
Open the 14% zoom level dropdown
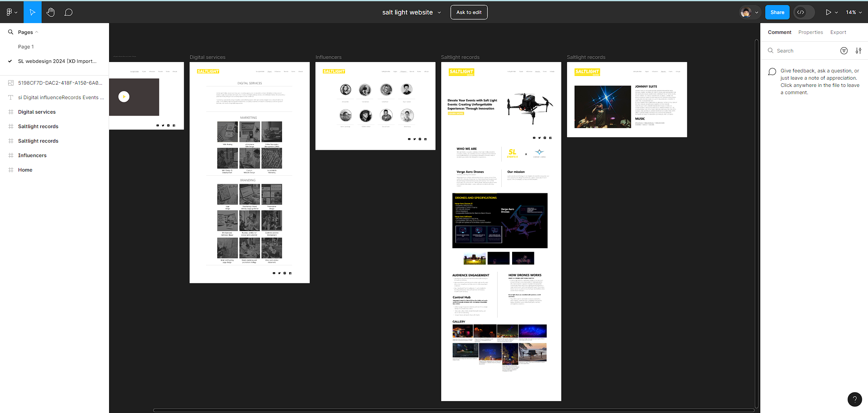click(x=854, y=12)
